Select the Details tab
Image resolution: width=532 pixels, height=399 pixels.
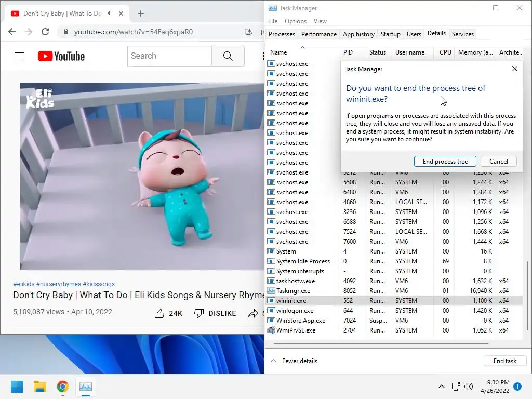(436, 33)
